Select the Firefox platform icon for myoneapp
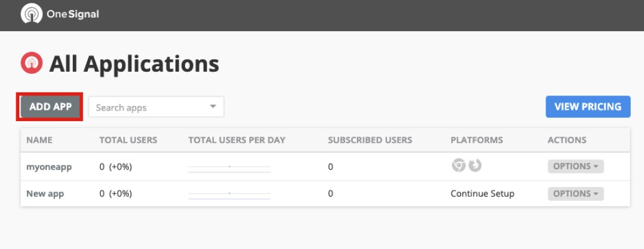This screenshot has height=249, width=644. (475, 165)
